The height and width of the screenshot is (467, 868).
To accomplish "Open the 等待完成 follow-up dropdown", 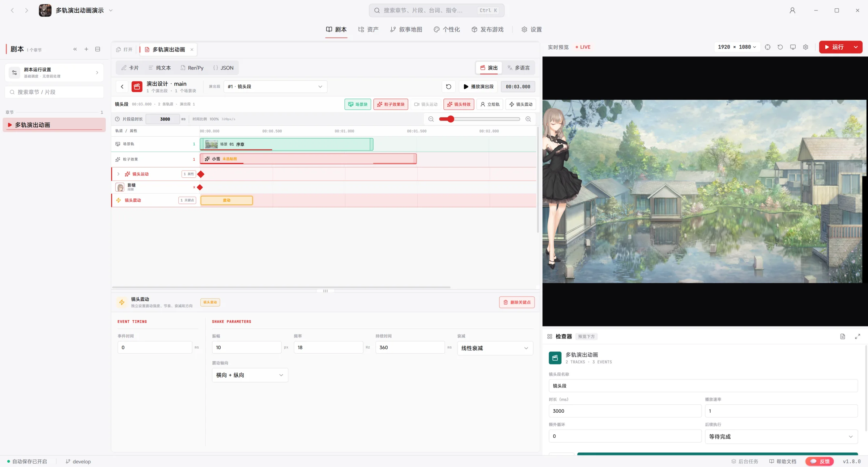I will [x=781, y=437].
